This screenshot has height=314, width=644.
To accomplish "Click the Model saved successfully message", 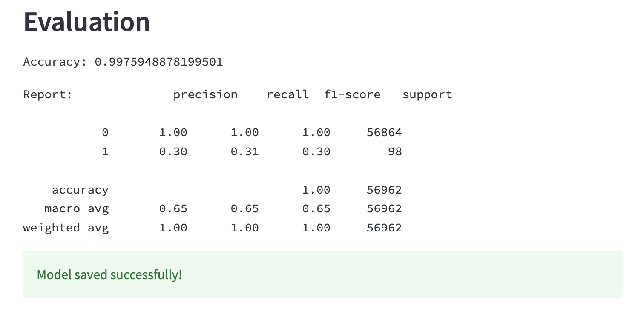I will click(x=109, y=274).
